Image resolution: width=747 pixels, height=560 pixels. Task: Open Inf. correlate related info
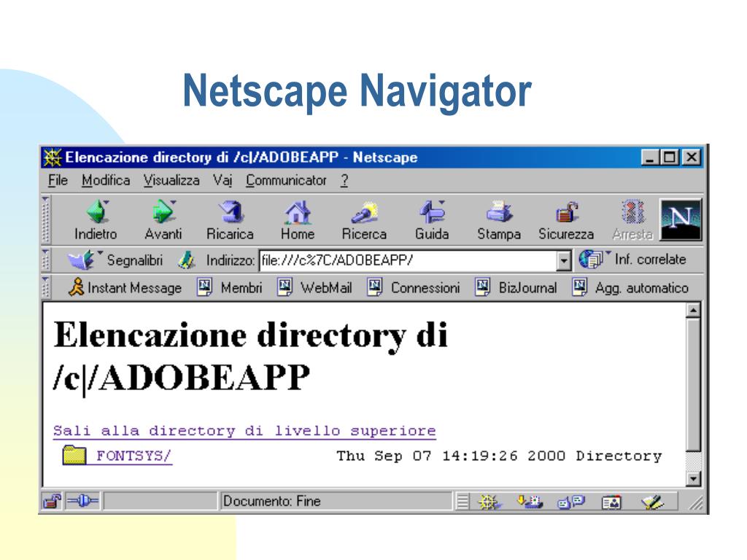[632, 260]
